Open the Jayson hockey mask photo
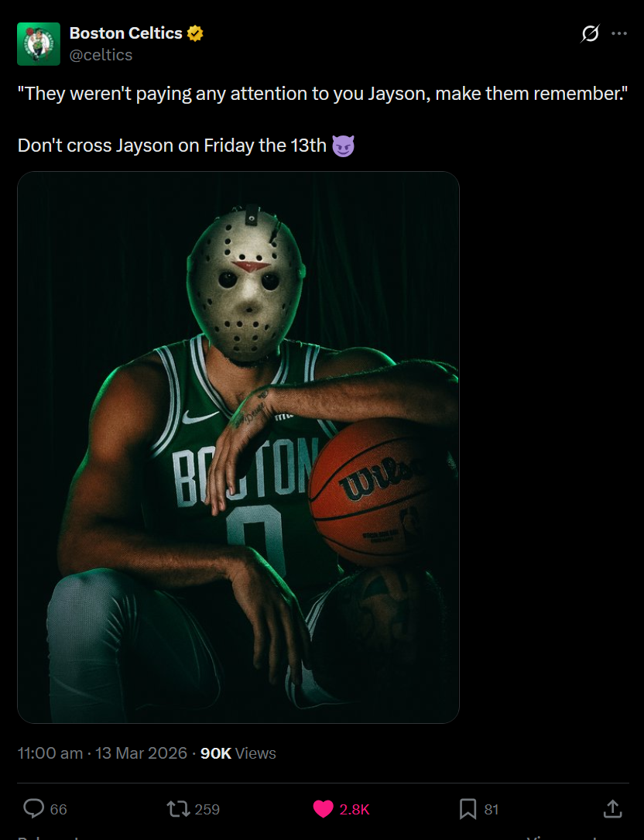The image size is (644, 840). 238,447
